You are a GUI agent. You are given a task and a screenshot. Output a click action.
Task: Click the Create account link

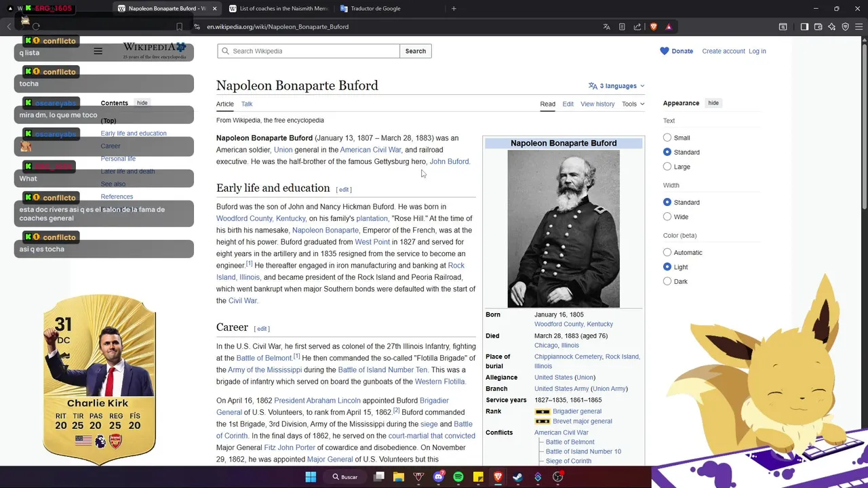(724, 51)
